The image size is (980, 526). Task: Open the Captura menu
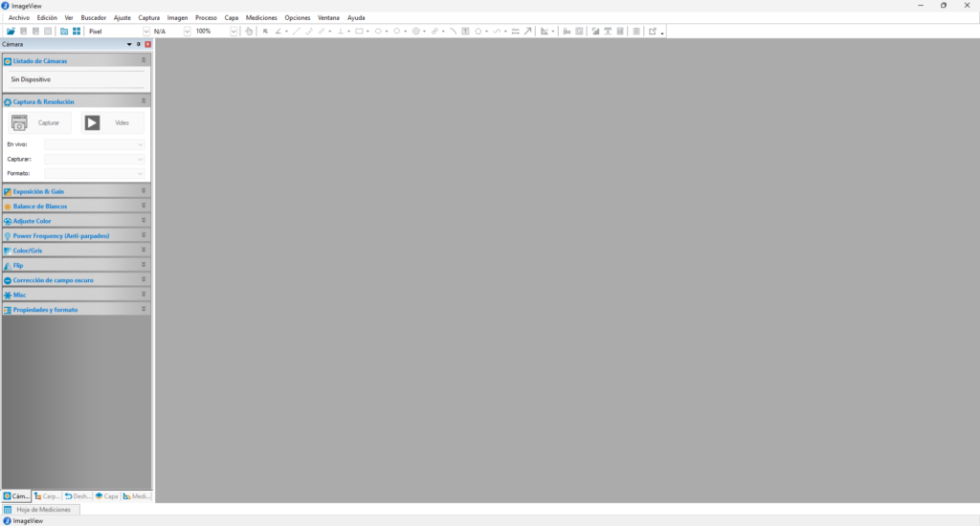(x=148, y=17)
